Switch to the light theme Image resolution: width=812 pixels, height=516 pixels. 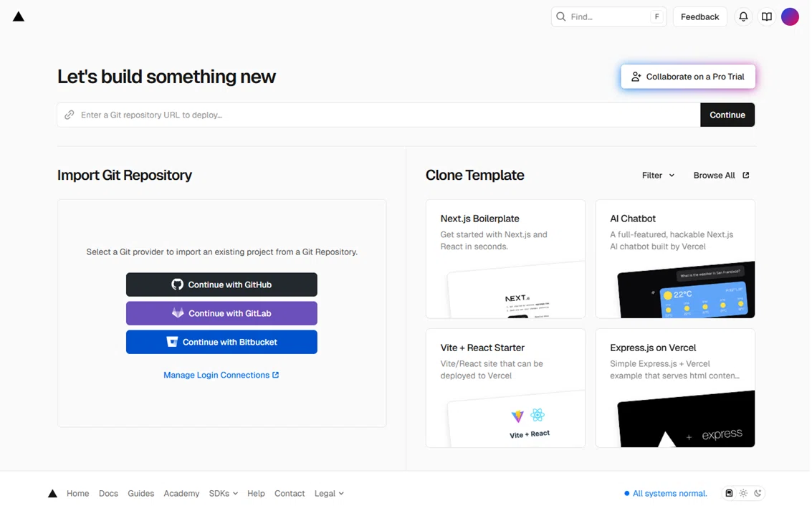coord(743,493)
